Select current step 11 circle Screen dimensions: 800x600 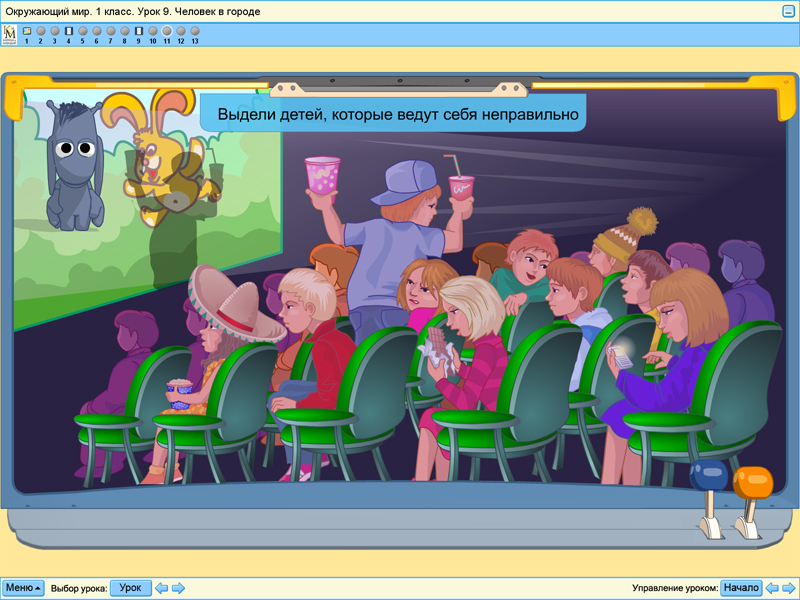pos(167,31)
